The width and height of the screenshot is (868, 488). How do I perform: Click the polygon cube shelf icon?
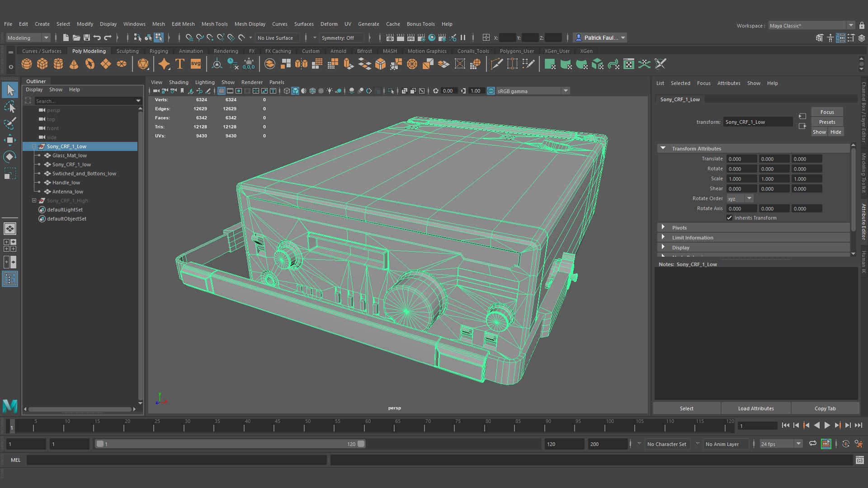(x=42, y=64)
